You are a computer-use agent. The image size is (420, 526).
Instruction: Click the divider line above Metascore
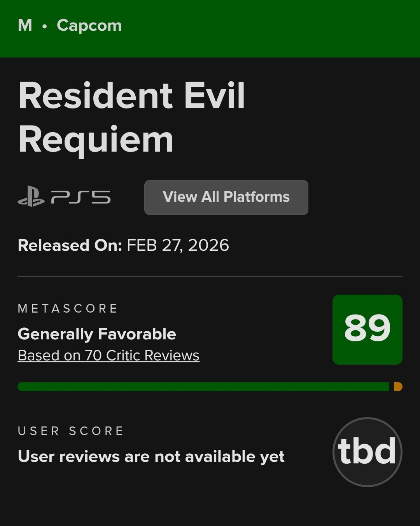(x=210, y=277)
